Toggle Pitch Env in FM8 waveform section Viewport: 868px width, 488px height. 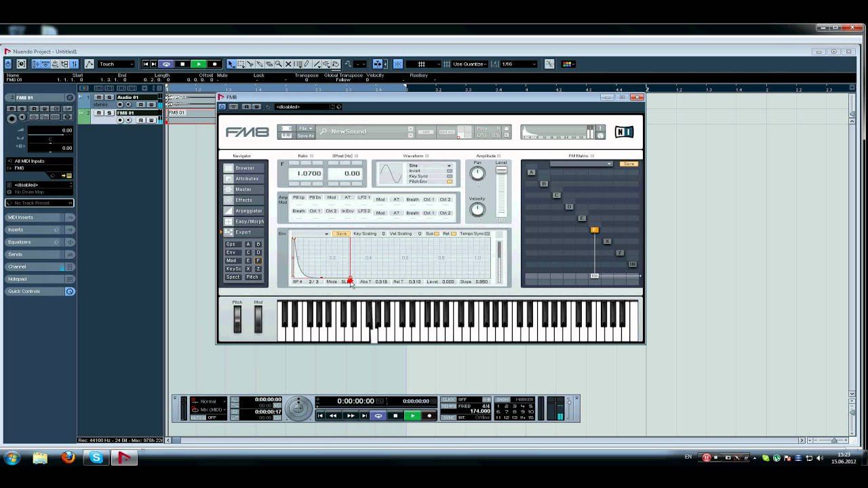coord(449,182)
